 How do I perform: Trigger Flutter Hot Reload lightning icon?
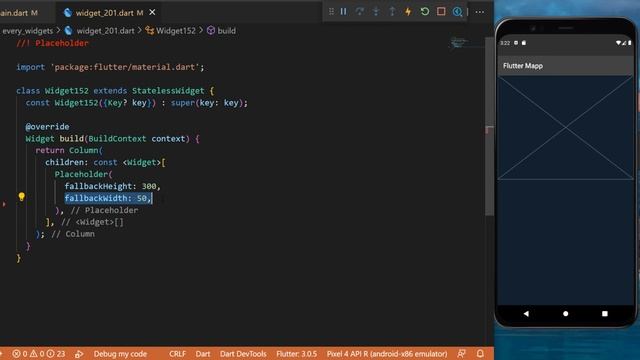coord(408,11)
